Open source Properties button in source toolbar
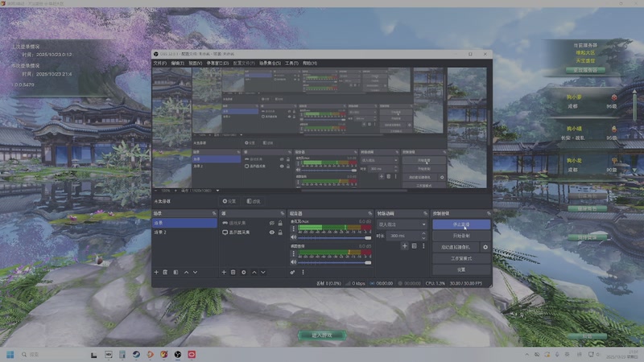This screenshot has height=362, width=644. point(229,201)
